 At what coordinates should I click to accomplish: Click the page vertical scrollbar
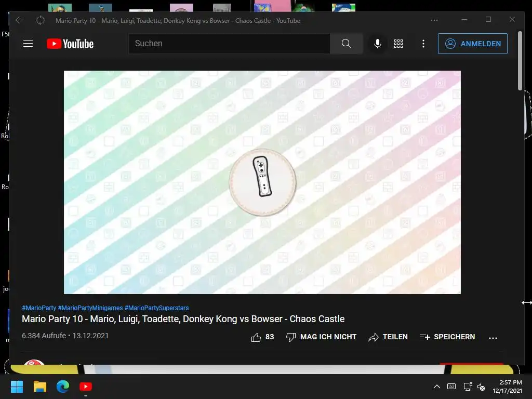[x=520, y=61]
